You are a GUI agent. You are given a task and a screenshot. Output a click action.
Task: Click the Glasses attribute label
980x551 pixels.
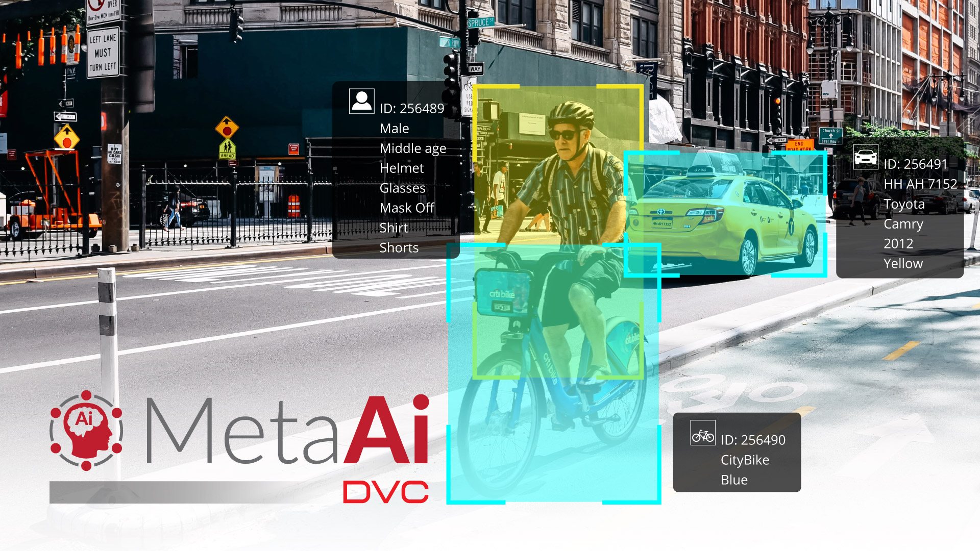(x=401, y=188)
